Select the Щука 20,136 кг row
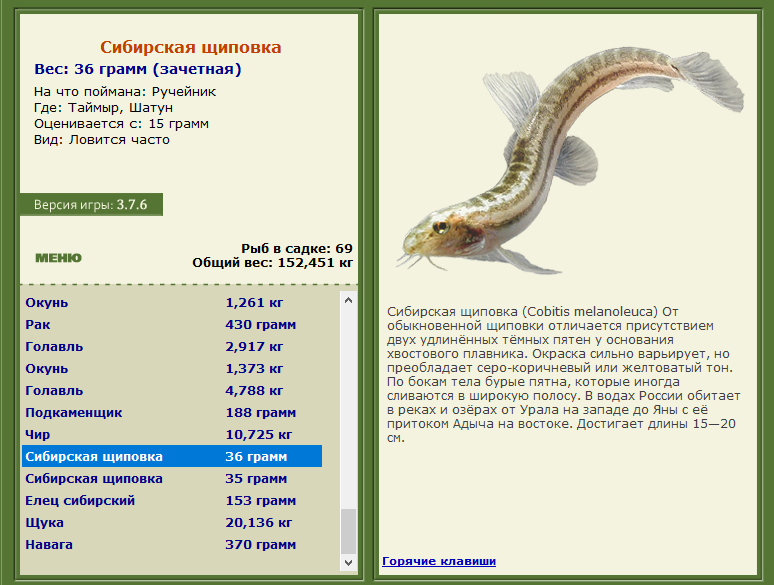This screenshot has width=774, height=585. pos(172,522)
